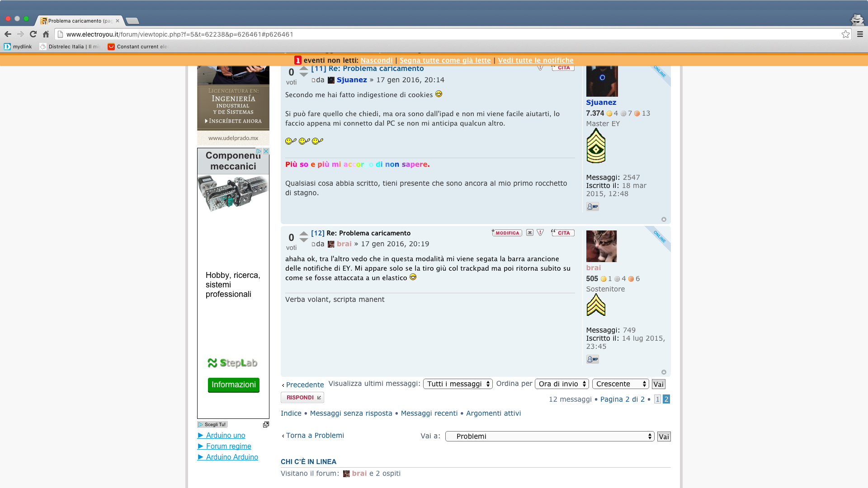Image resolution: width=868 pixels, height=488 pixels.
Task: Click the browser address bar URL
Action: tap(179, 34)
